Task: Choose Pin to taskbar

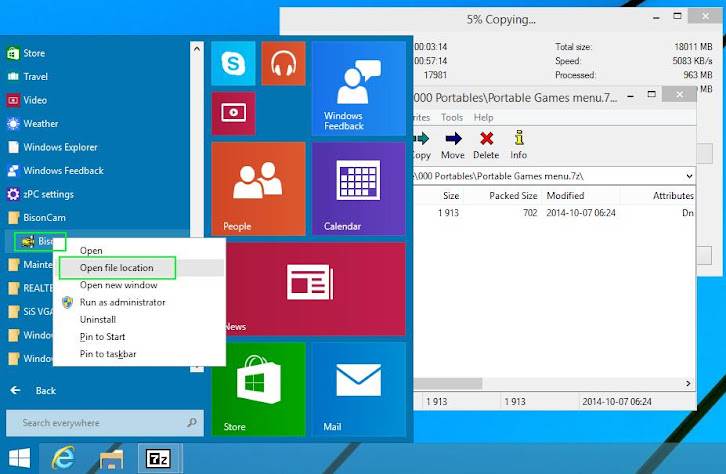Action: [108, 354]
